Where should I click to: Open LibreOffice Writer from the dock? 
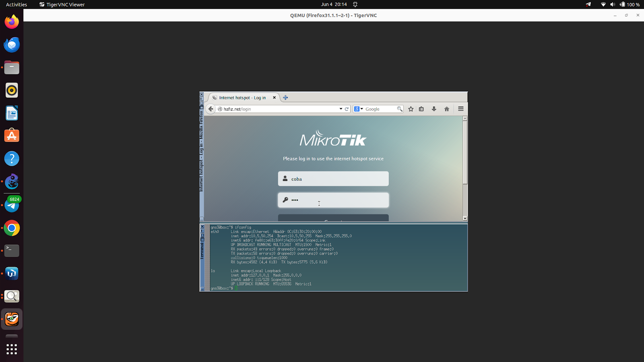point(12,113)
